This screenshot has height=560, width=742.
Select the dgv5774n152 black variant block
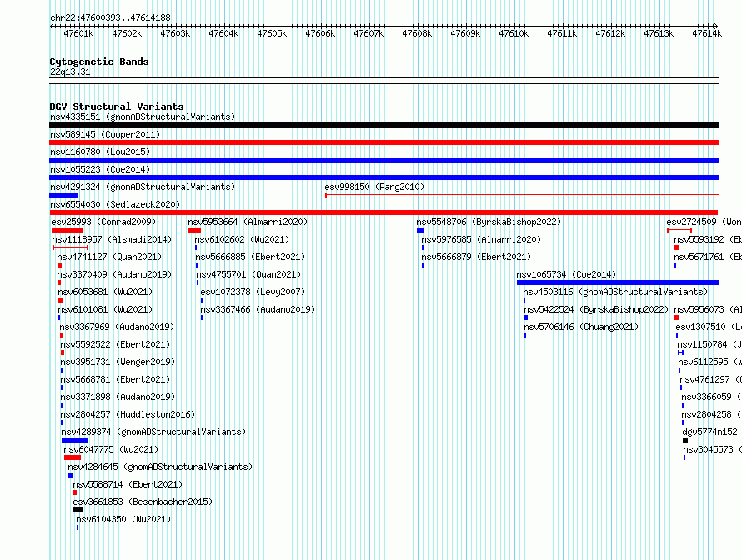pyautogui.click(x=685, y=440)
